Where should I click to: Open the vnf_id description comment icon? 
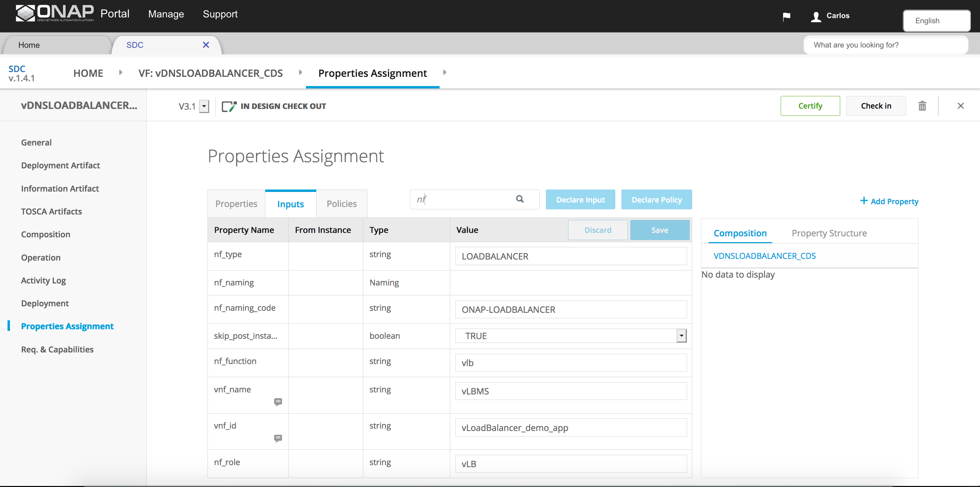click(278, 439)
